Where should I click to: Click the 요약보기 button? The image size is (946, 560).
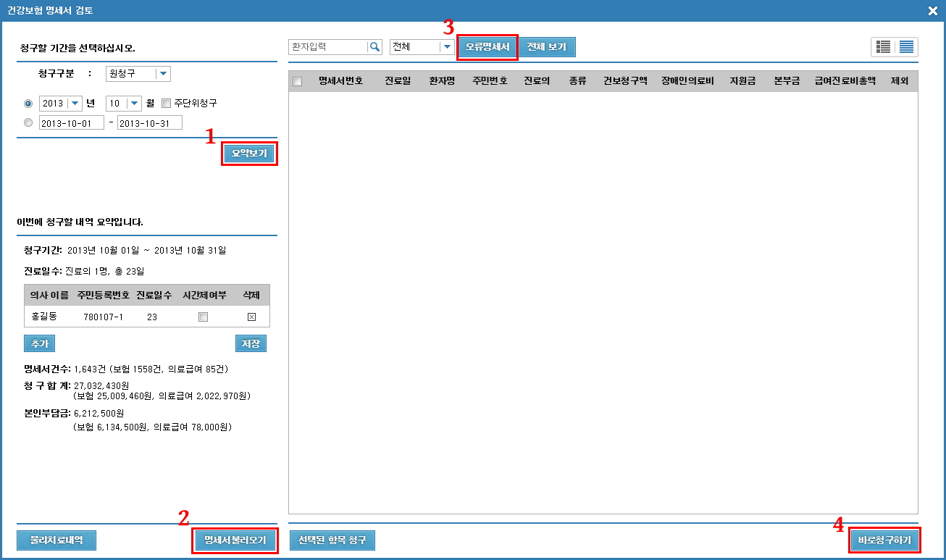tap(249, 154)
